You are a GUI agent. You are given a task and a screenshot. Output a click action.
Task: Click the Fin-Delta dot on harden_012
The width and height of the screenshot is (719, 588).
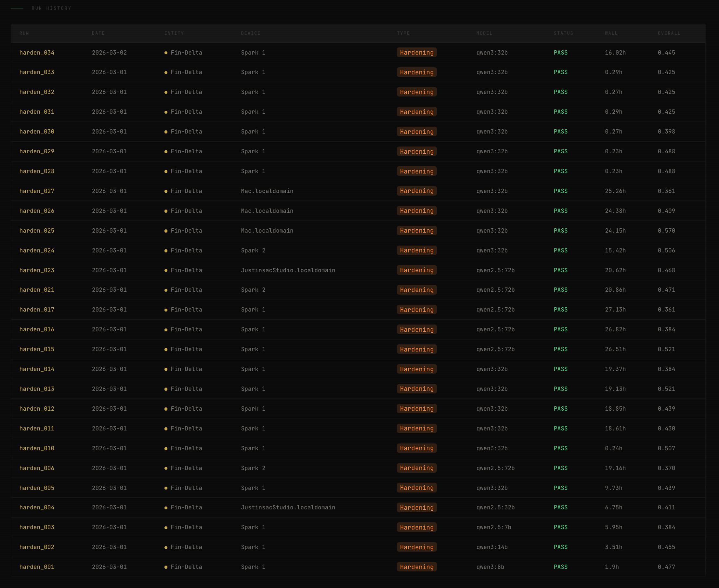point(166,409)
